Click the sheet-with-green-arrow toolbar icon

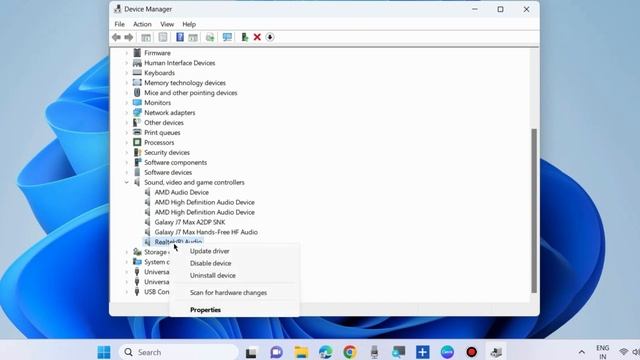[x=210, y=37]
